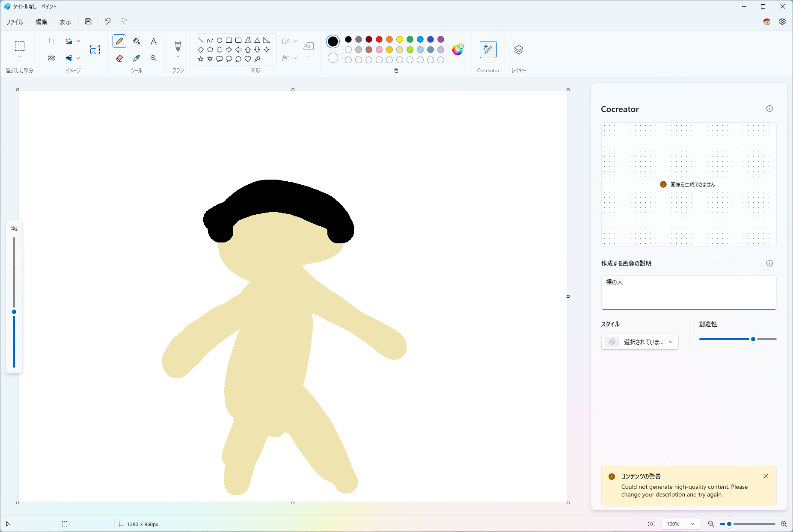
Task: Open the rotate options dropdown
Action: 78,41
